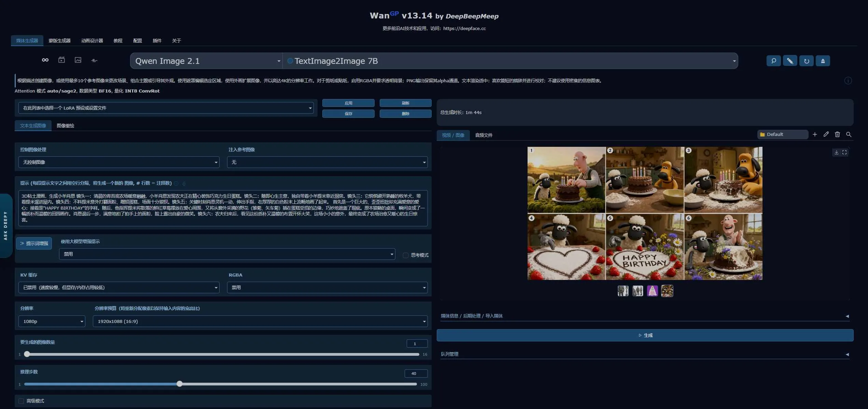
Task: Open the 使用大模型增强提示 dropdown
Action: pos(227,254)
